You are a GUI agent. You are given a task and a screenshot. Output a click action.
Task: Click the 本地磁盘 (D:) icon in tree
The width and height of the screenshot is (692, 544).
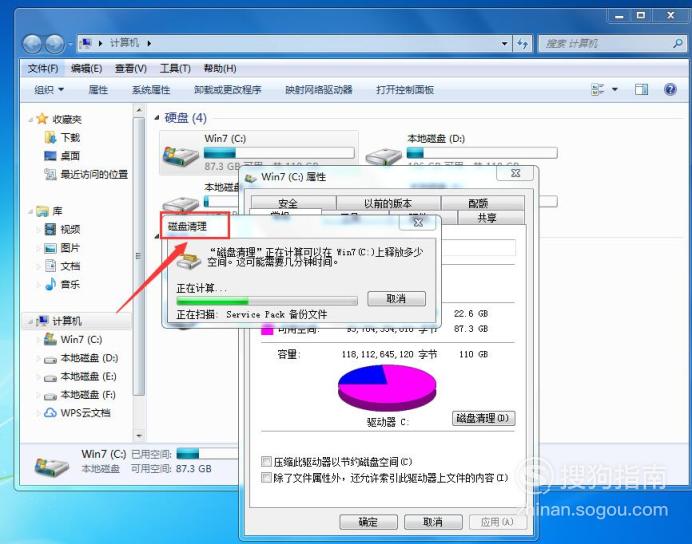(x=50, y=359)
